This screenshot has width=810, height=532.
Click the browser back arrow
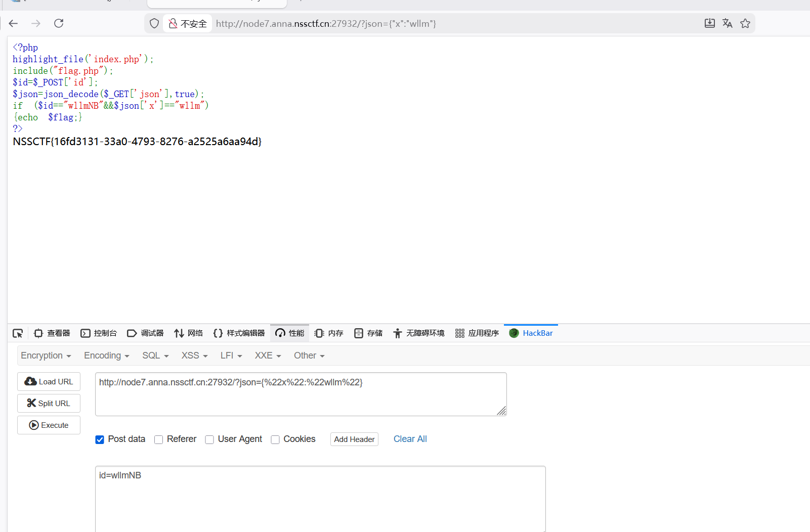click(x=14, y=23)
